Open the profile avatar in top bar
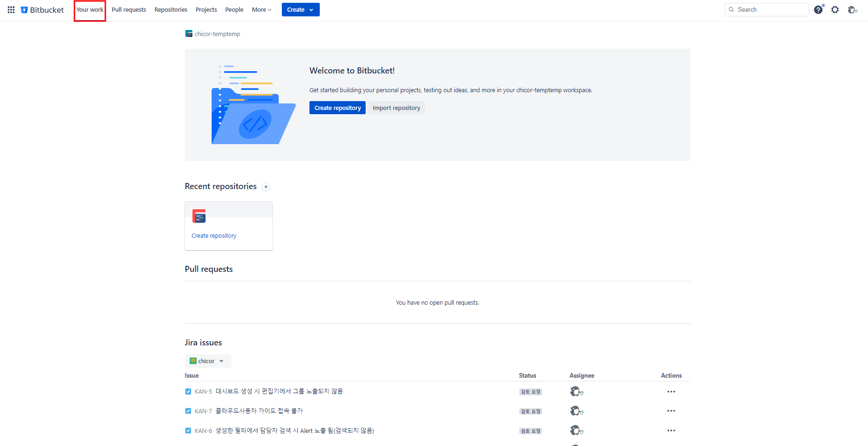This screenshot has width=868, height=446. tap(852, 10)
